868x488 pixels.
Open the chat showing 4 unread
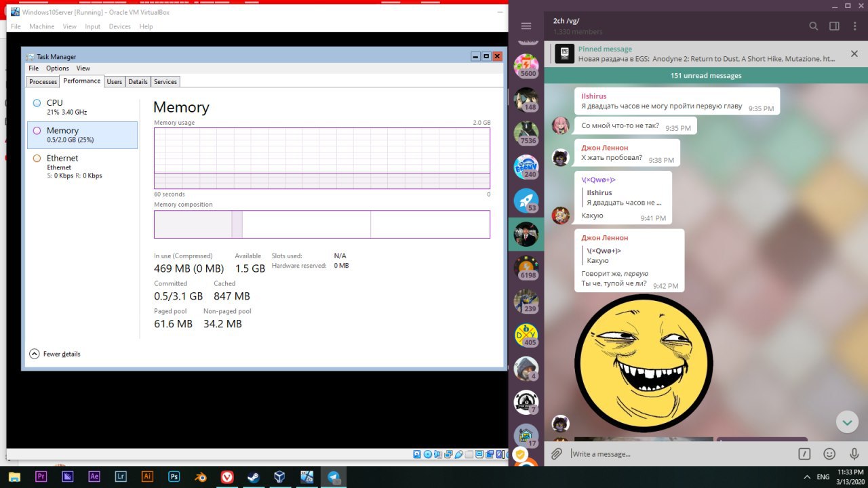click(526, 368)
